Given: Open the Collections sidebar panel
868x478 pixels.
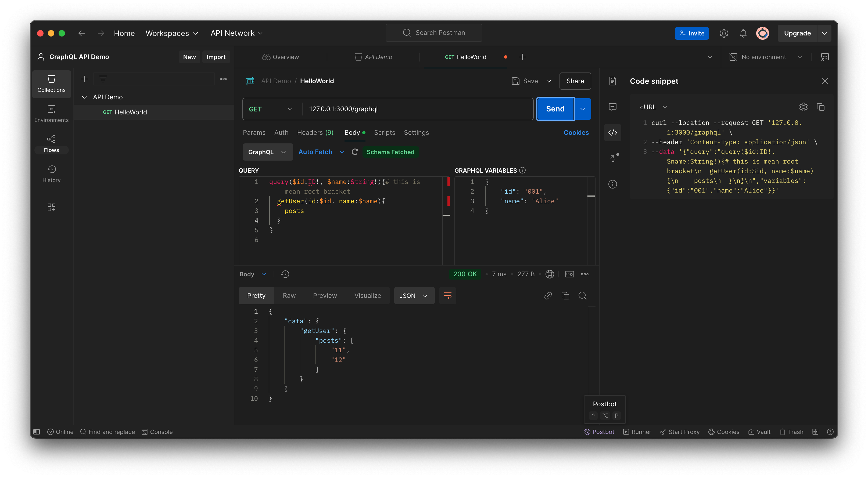Looking at the screenshot, I should 51,84.
